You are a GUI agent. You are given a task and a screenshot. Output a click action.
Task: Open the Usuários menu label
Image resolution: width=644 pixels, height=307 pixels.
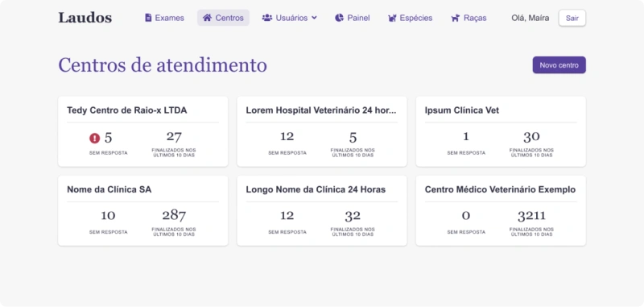click(291, 18)
